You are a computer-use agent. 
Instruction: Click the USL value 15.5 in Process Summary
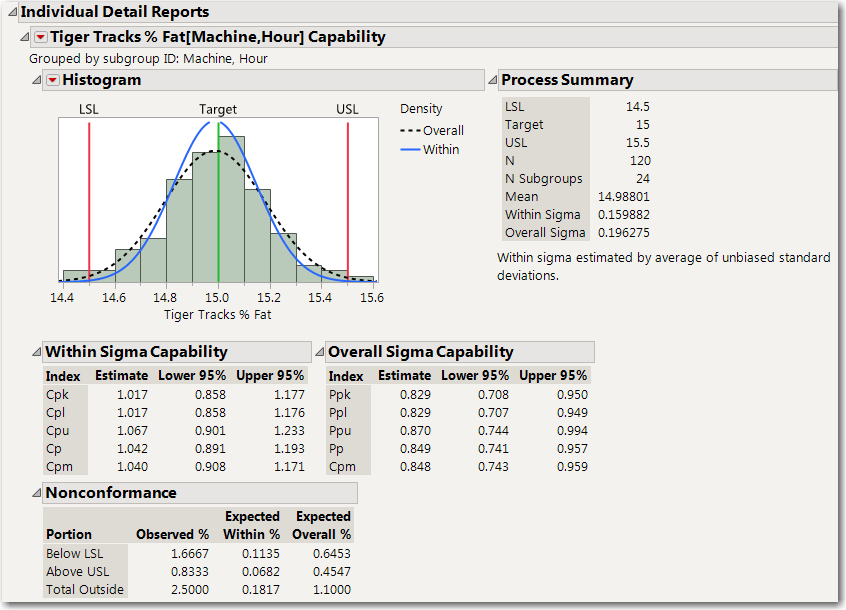point(638,143)
